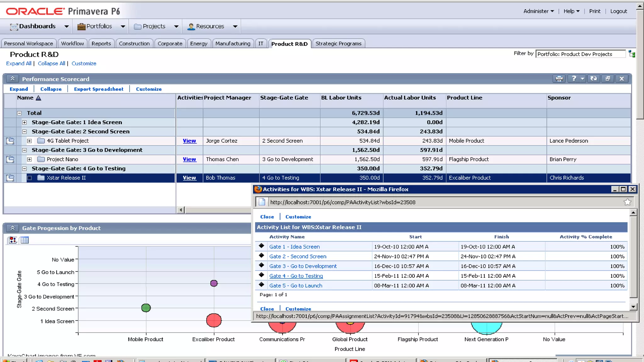The image size is (644, 362).
Task: Open the Reports tab
Action: tap(101, 43)
